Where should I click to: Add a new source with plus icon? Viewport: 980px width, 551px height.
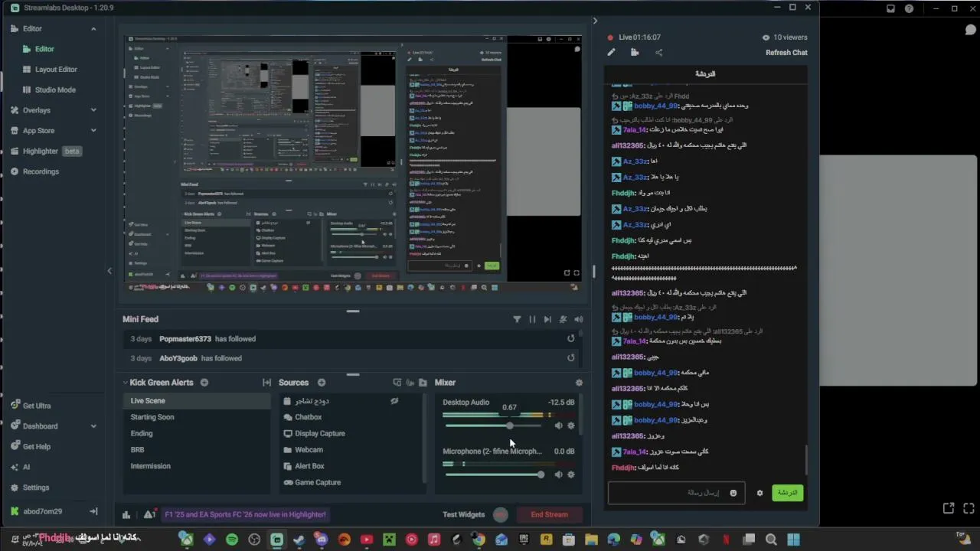point(322,383)
